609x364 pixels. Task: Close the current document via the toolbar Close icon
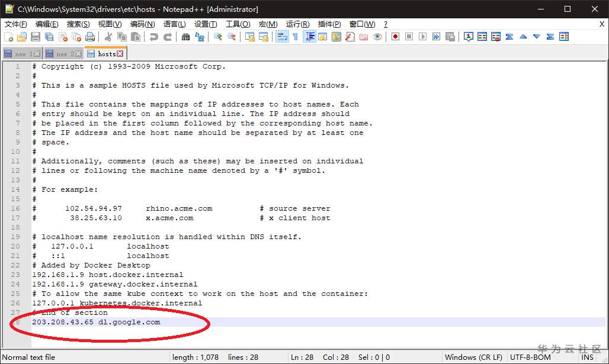tap(63, 37)
